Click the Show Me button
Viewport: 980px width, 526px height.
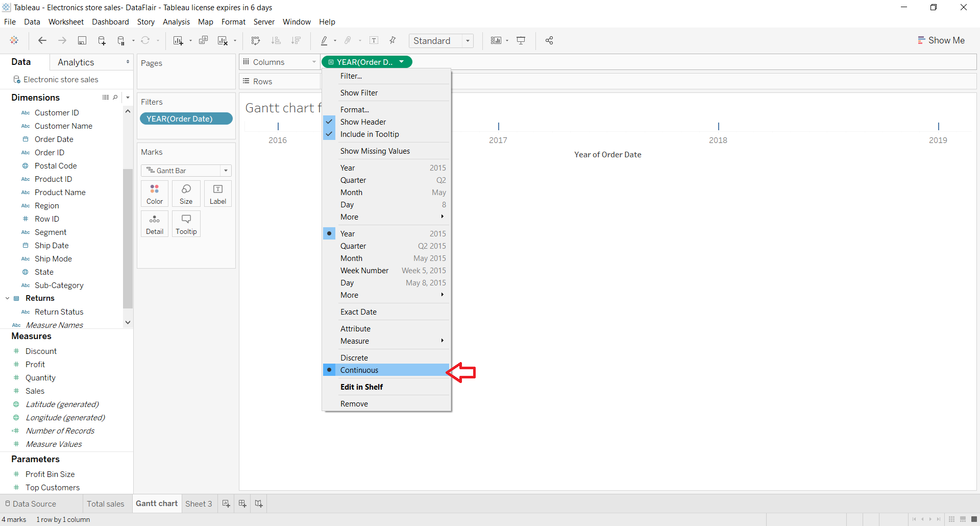pyautogui.click(x=941, y=40)
